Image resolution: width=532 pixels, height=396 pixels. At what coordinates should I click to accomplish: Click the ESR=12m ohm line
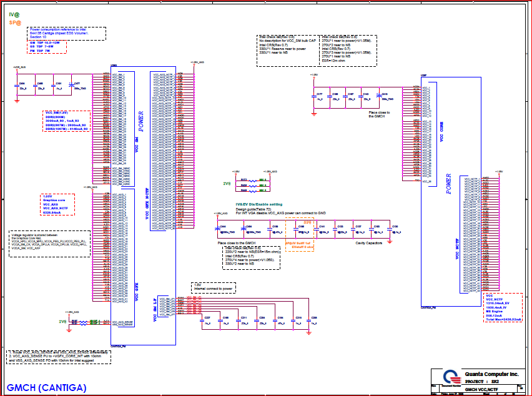point(333,61)
